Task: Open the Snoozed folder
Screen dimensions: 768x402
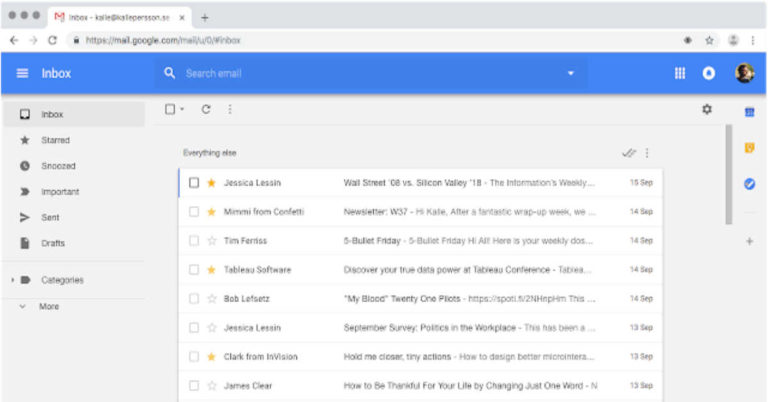Action: (74, 166)
